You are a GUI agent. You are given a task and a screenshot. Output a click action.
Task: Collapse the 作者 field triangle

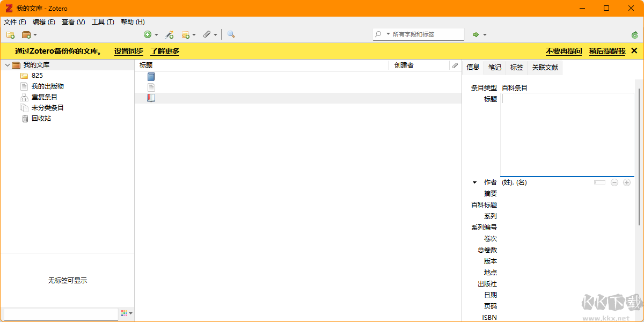coord(473,182)
